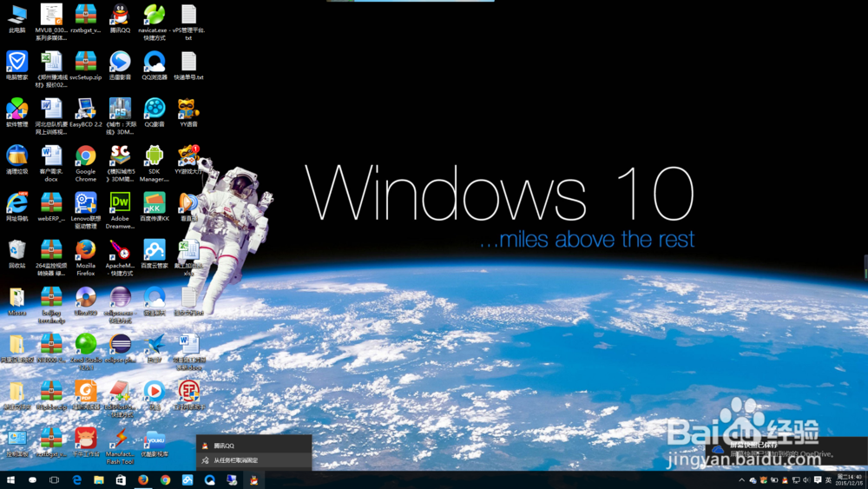Open the 控制面板 (Control Panel) desktop icon
The height and width of the screenshot is (489, 868).
pos(17,442)
